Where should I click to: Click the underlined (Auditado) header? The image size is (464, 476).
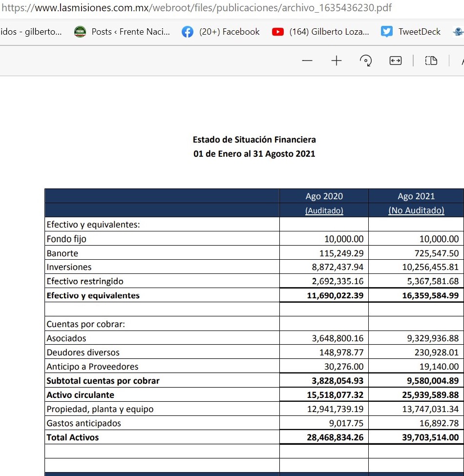tap(324, 210)
